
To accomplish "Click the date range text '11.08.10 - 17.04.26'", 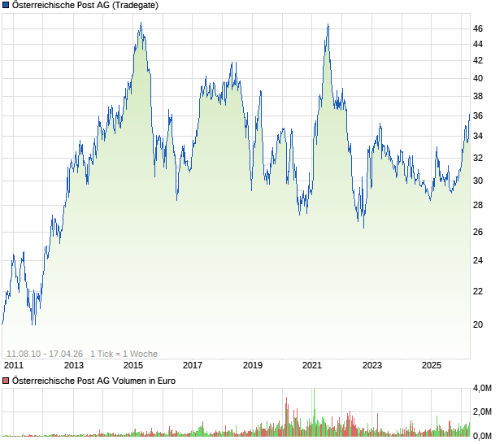I will [45, 354].
